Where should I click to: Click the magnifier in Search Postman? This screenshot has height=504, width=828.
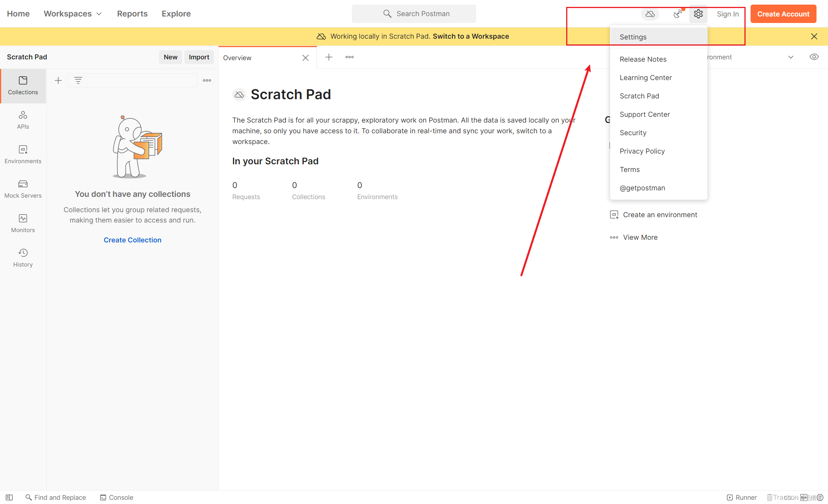388,14
